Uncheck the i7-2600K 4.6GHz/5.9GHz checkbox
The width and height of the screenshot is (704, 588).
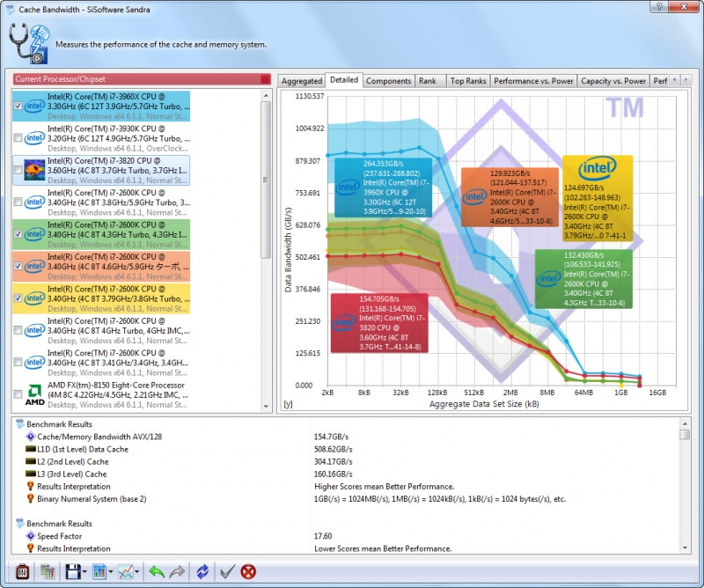(18, 266)
